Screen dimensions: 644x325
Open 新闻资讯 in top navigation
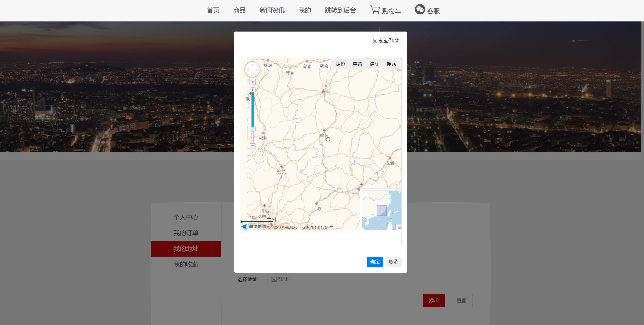272,10
